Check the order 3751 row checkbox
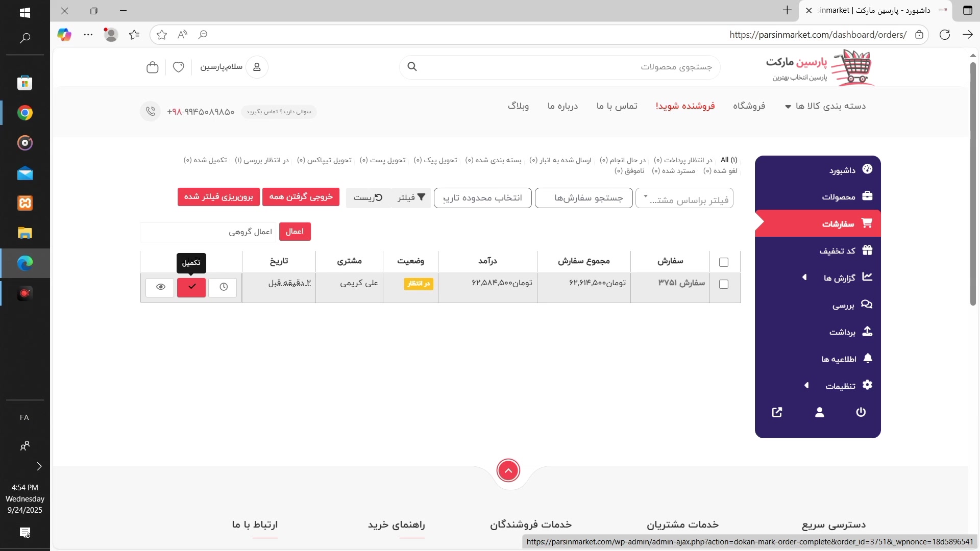Viewport: 980px width, 551px height. coord(723,284)
